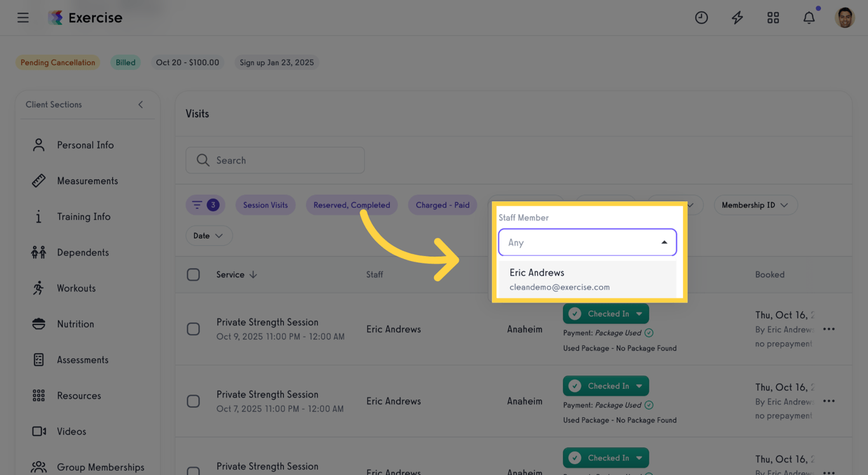Image resolution: width=868 pixels, height=475 pixels.
Task: Click the clock history icon
Action: (x=701, y=18)
